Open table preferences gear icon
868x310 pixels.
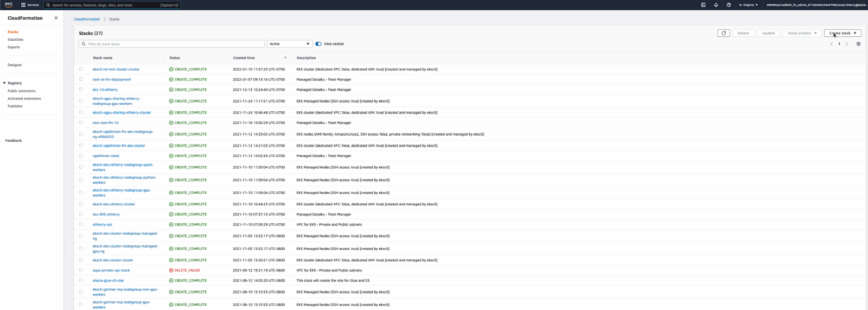858,44
